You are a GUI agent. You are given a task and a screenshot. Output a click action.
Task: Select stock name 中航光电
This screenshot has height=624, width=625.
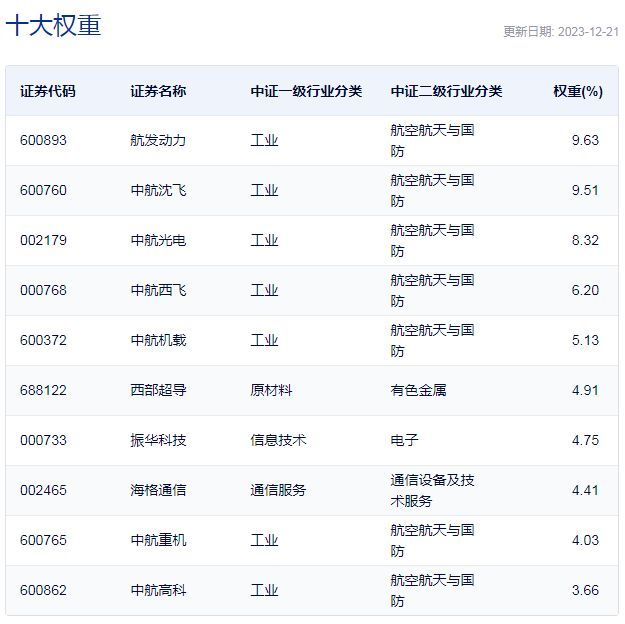point(158,240)
